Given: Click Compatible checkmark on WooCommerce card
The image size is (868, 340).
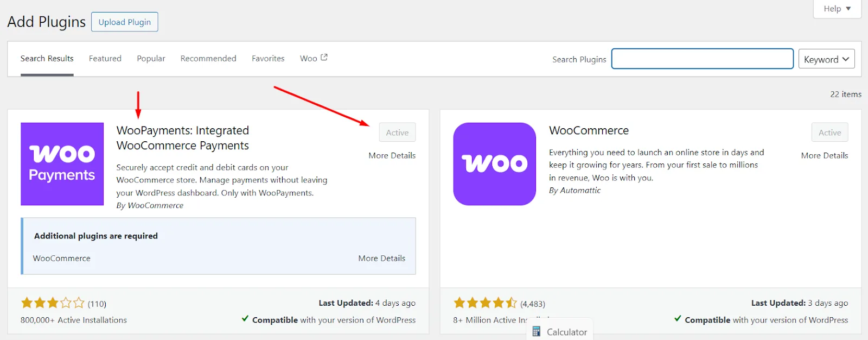Looking at the screenshot, I should (x=678, y=319).
